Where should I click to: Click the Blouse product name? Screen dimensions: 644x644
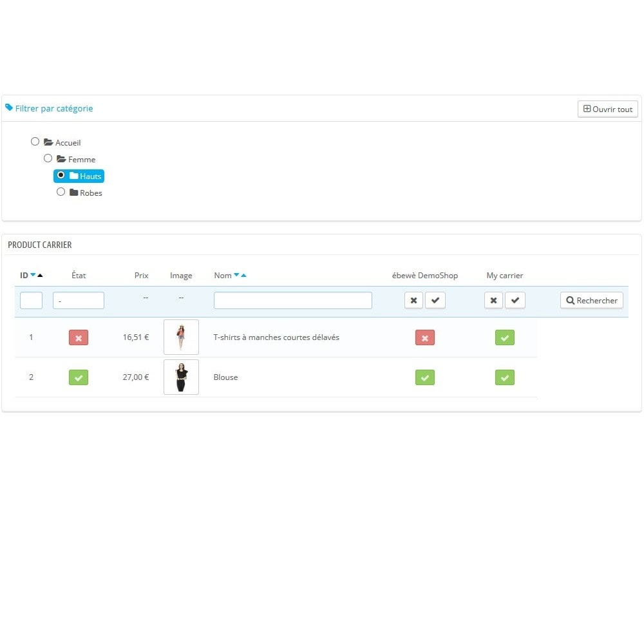pyautogui.click(x=225, y=377)
